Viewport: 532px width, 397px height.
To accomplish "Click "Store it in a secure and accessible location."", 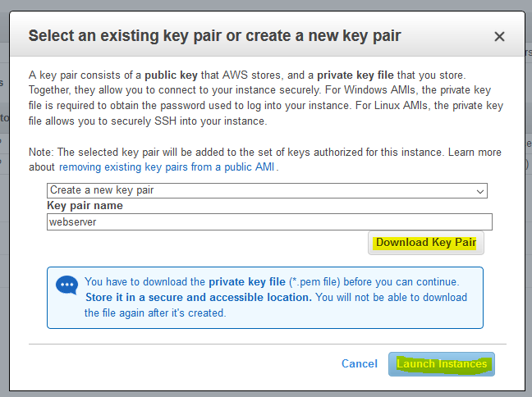I will (x=199, y=297).
